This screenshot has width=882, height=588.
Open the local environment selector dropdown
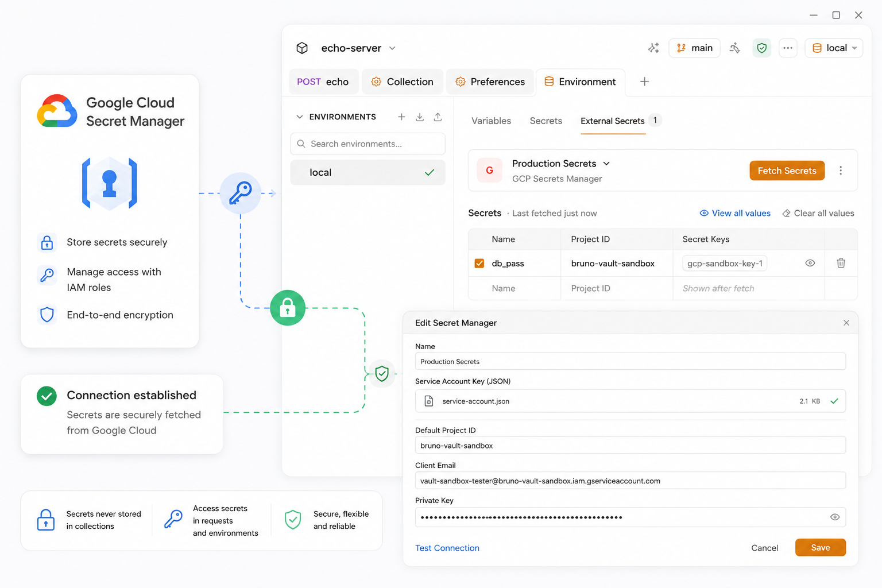pyautogui.click(x=834, y=48)
